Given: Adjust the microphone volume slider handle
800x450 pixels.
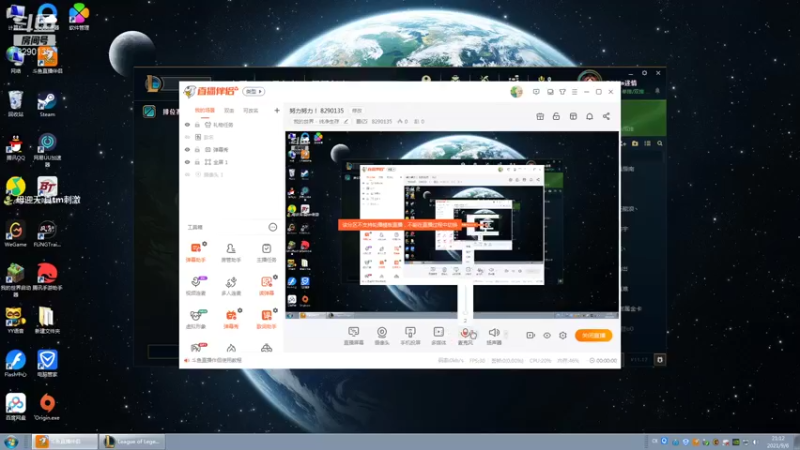Looking at the screenshot, I should tap(465, 313).
